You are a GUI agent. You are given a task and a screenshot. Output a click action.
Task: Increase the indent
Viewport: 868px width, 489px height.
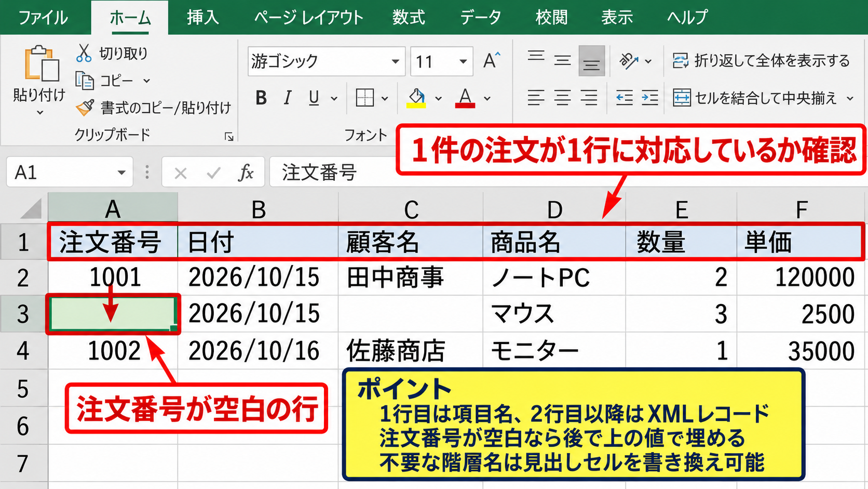(x=650, y=98)
